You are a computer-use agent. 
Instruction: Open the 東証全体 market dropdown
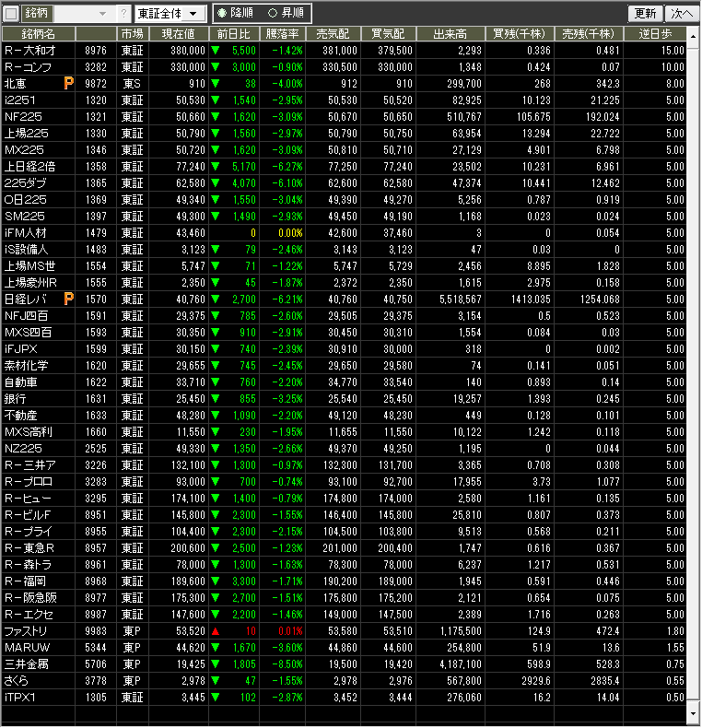coord(170,14)
